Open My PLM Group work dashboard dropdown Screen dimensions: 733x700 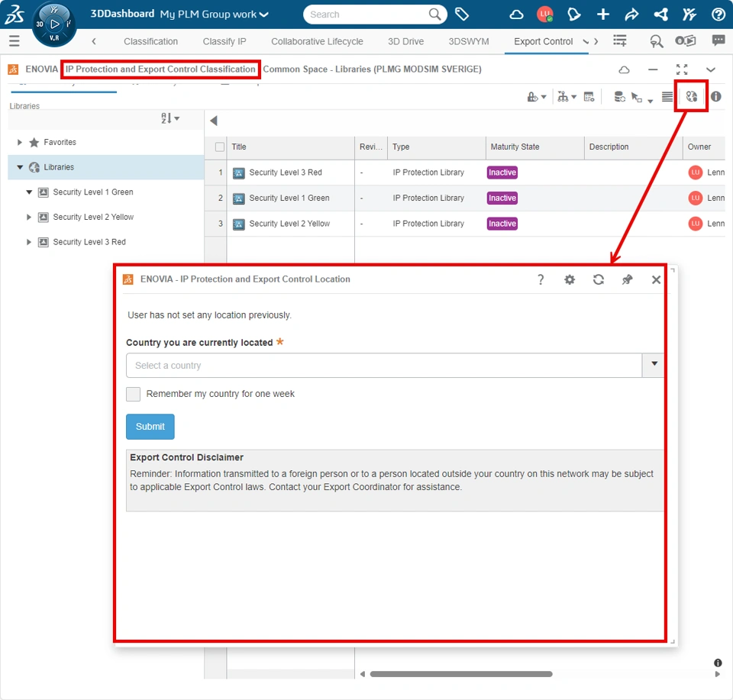tap(215, 14)
